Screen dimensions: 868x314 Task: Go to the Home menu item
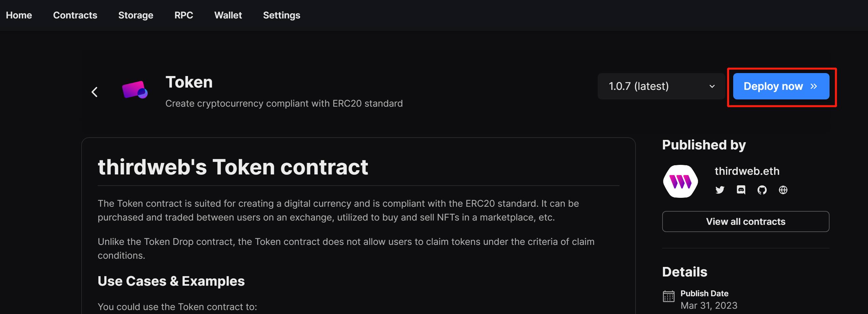(x=19, y=15)
